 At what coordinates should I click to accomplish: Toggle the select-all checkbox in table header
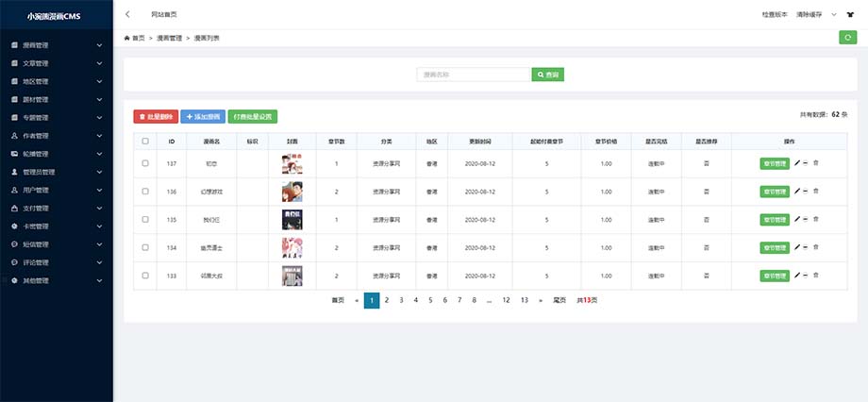tap(144, 141)
